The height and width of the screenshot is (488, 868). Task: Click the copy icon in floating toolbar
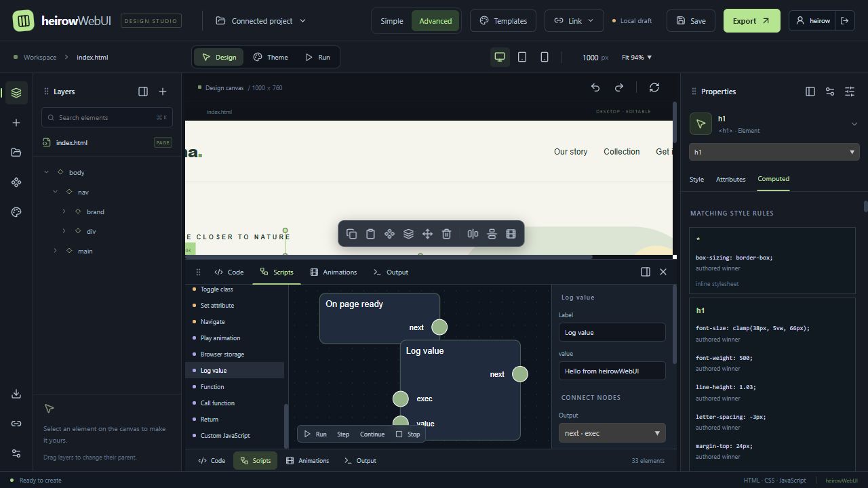coord(351,234)
